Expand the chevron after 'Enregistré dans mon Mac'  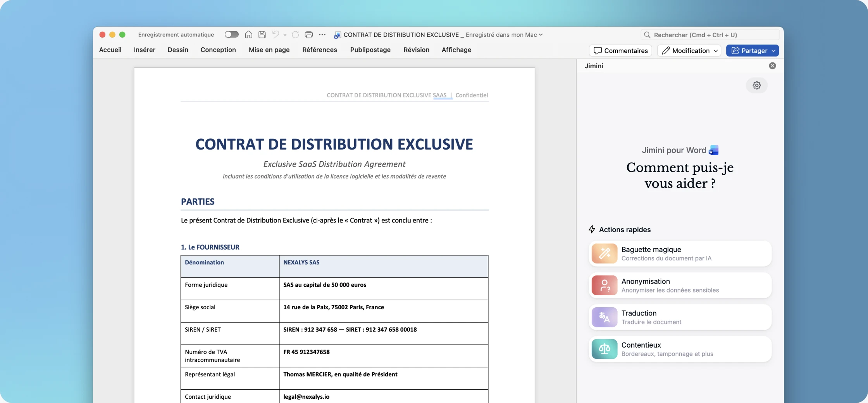coord(541,35)
